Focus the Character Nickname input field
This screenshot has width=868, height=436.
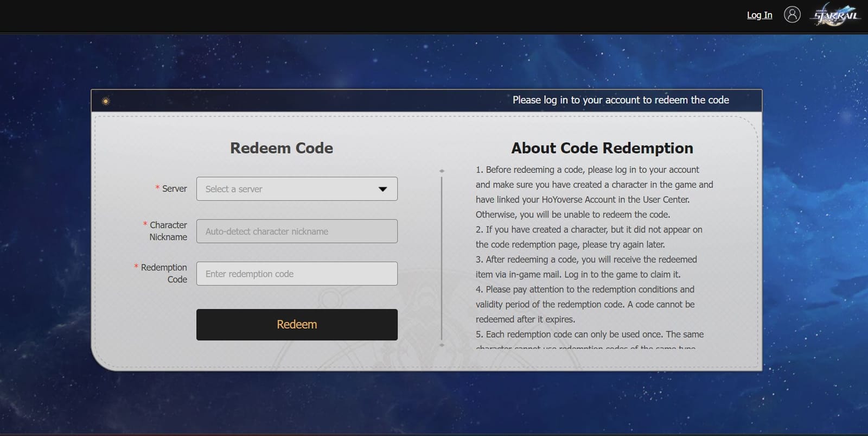point(297,231)
